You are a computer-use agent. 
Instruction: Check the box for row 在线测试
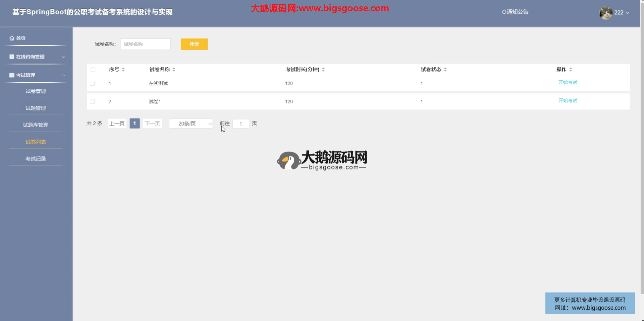[92, 83]
